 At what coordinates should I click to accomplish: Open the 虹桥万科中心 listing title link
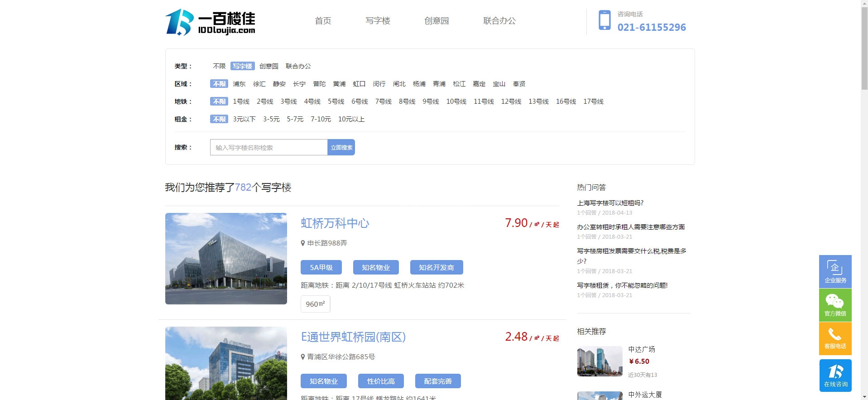335,223
